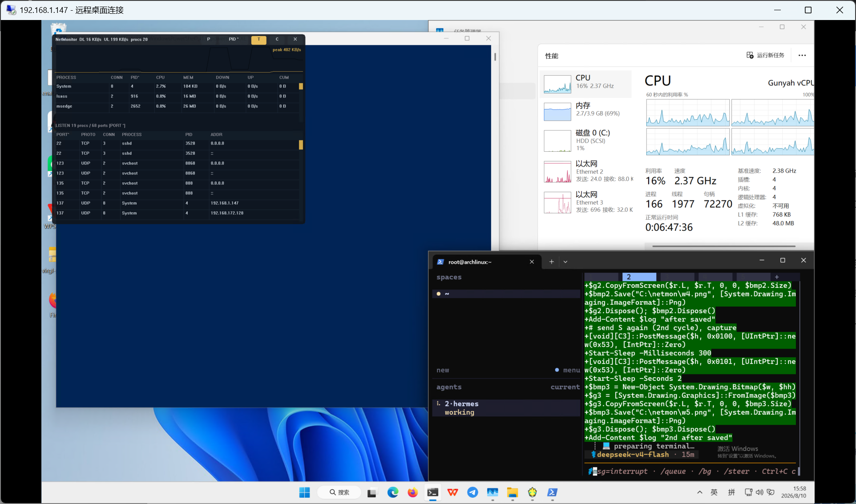Screen dimensions: 856x504
Task: Sort NetMonitor process table by MEM column
Action: [x=188, y=77]
